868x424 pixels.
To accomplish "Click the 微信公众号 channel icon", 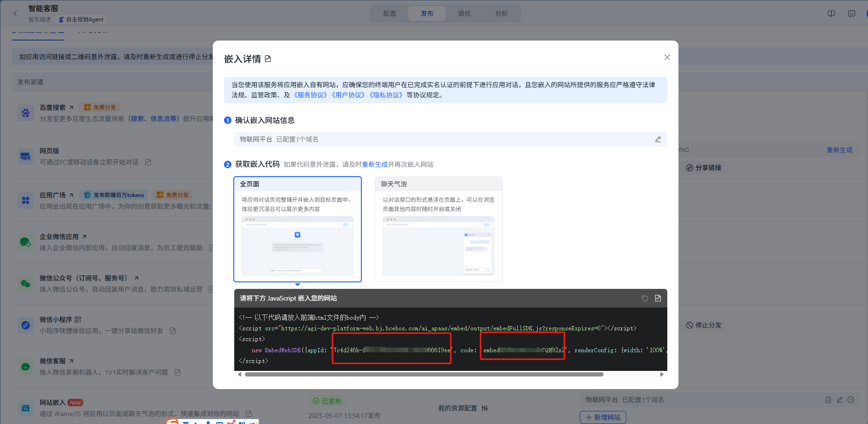I will click(26, 284).
